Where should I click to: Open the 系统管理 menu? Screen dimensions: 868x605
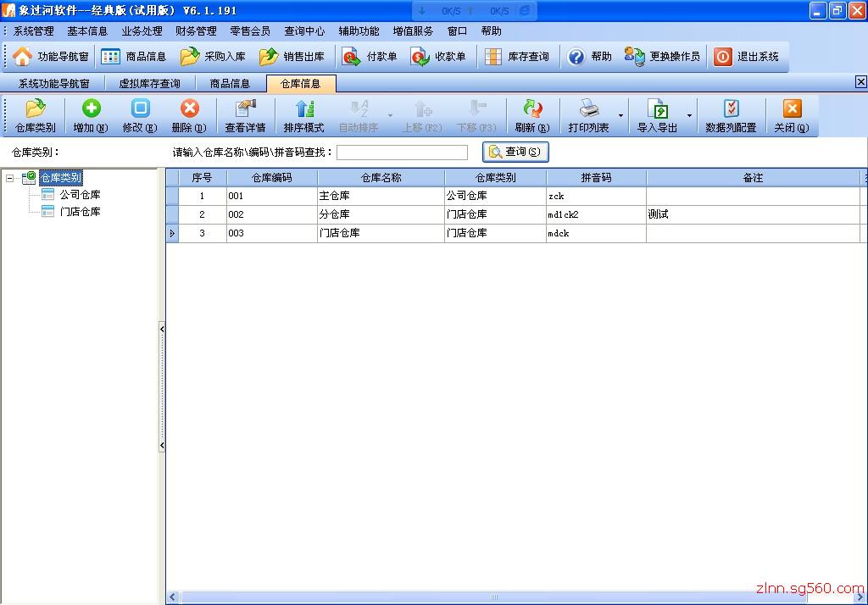click(x=34, y=31)
